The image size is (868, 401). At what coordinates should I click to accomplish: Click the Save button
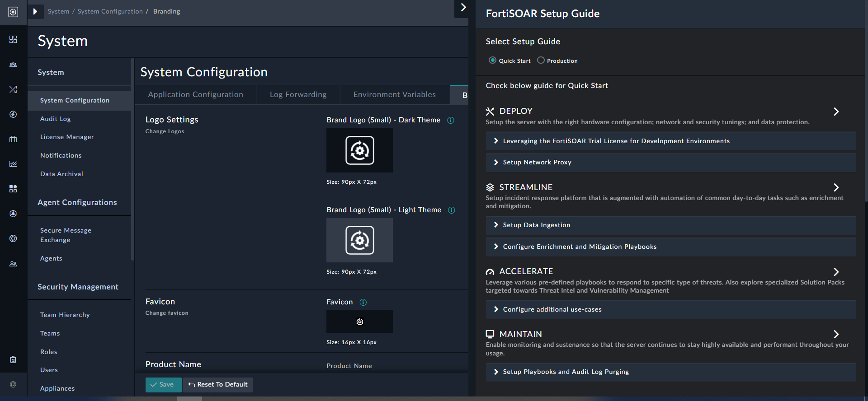163,385
